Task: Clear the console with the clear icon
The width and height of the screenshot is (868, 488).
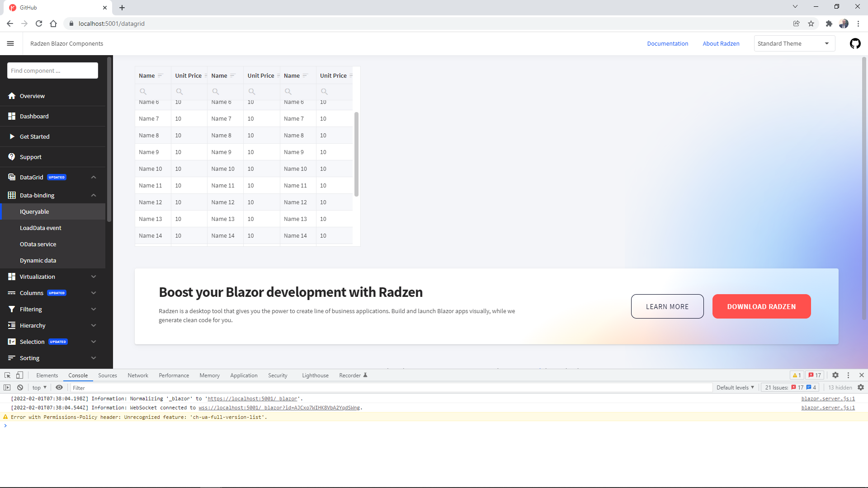Action: coord(20,387)
